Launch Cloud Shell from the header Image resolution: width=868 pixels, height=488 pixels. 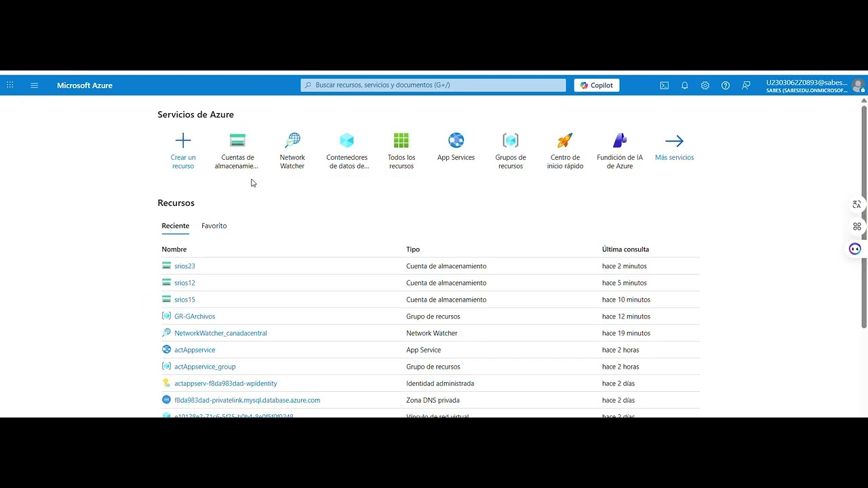click(665, 85)
